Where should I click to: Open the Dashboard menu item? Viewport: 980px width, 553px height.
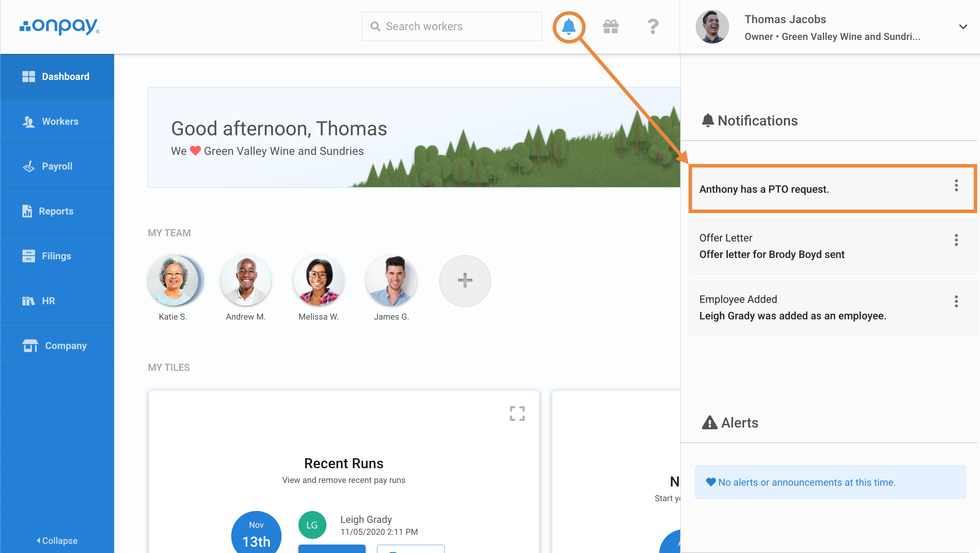click(x=57, y=76)
